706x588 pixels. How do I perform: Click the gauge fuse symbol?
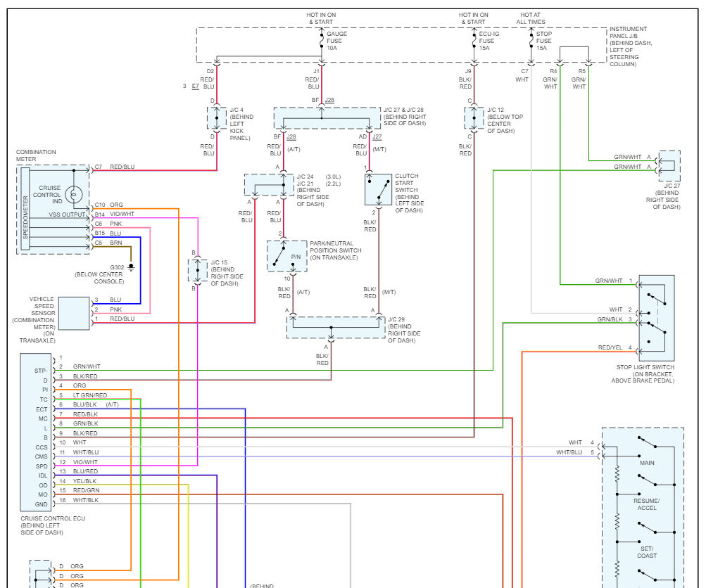pyautogui.click(x=322, y=41)
